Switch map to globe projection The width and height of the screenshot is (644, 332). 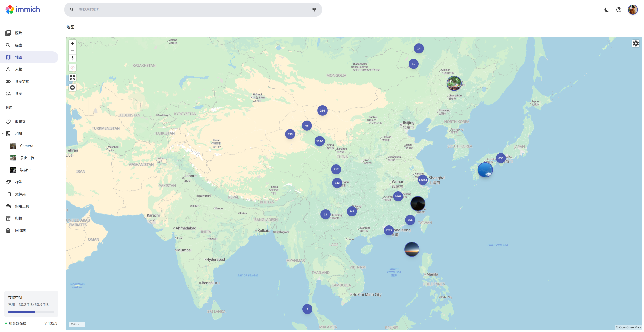(72, 88)
